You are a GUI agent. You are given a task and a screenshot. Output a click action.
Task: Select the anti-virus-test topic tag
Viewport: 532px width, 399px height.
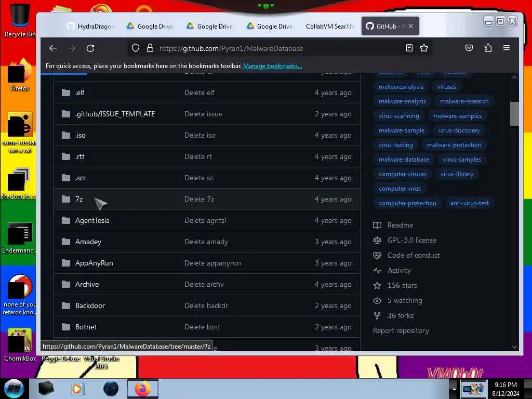[x=469, y=204]
